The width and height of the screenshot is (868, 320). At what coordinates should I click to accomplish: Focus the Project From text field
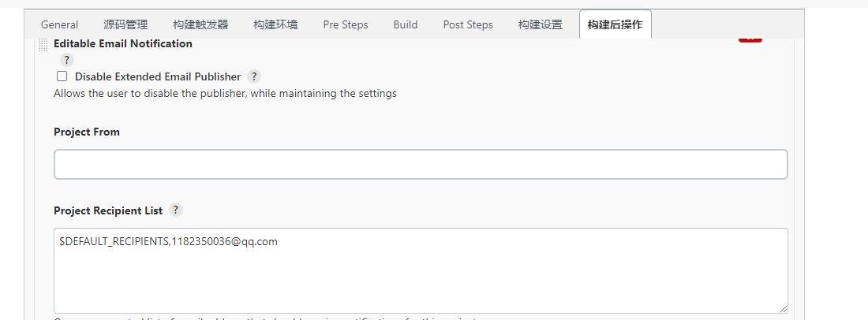click(x=421, y=164)
